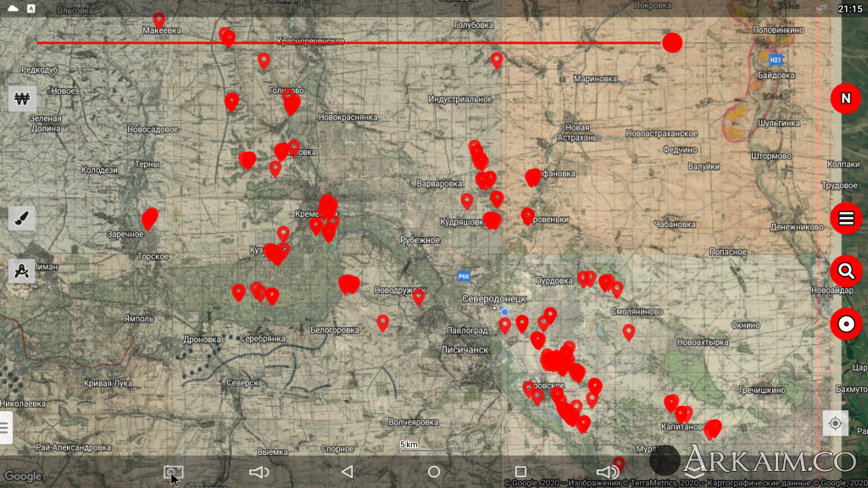This screenshot has width=868, height=488.
Task: Click the right volume-up speaker icon
Action: coord(607,472)
